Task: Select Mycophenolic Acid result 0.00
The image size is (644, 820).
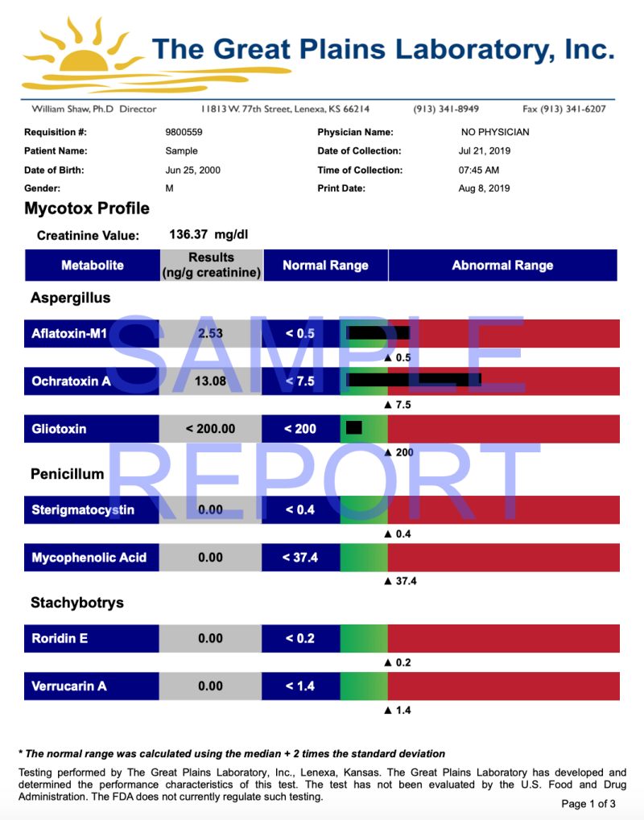Action: pos(210,558)
